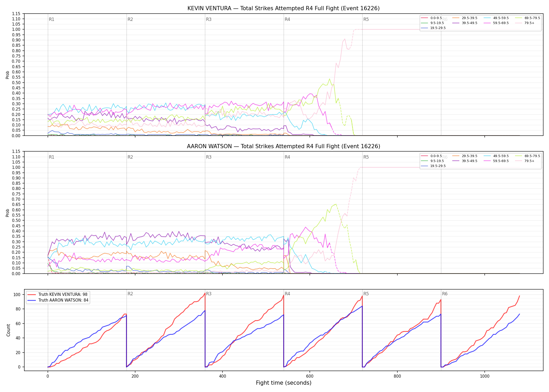Click the x-axis tick label 600

tap(310, 376)
